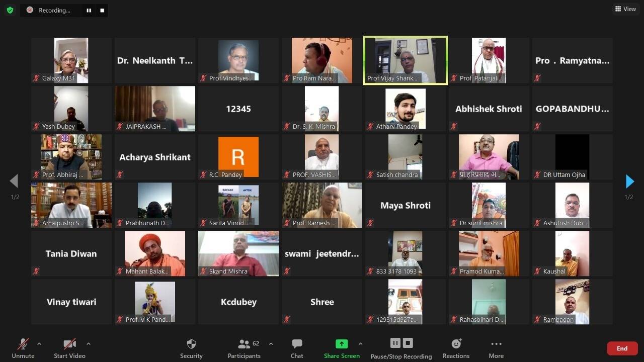
Task: Unmute the microphone
Action: click(x=23, y=348)
